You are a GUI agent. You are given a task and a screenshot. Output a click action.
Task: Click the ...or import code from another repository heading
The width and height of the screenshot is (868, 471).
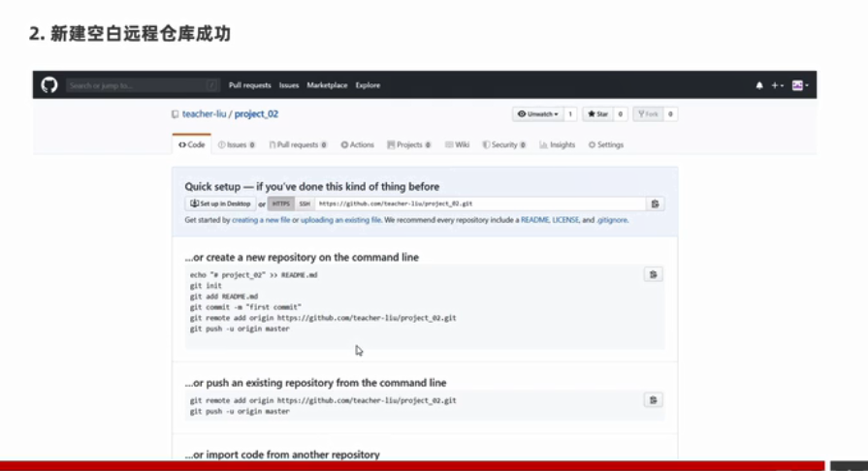(x=282, y=455)
